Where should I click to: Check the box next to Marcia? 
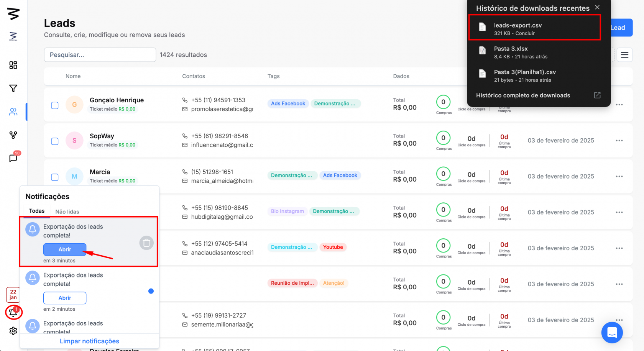[55, 177]
